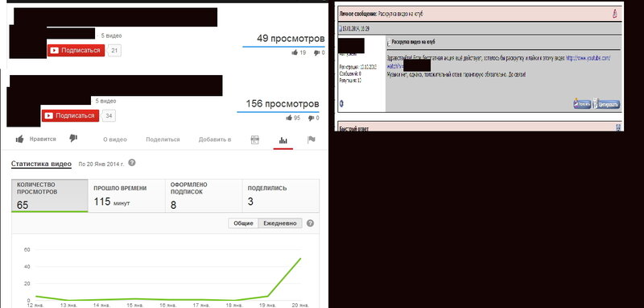The height and width of the screenshot is (308, 644).
Task: Click thumbs-up icon under 156 просмотров
Action: tap(290, 118)
